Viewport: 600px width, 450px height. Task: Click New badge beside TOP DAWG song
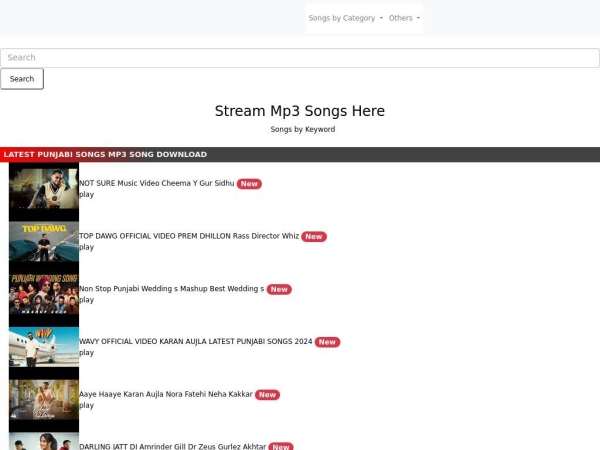[314, 237]
